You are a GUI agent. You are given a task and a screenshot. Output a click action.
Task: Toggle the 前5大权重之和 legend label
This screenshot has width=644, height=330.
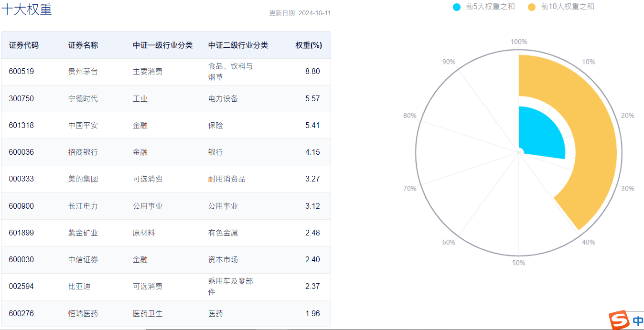490,7
